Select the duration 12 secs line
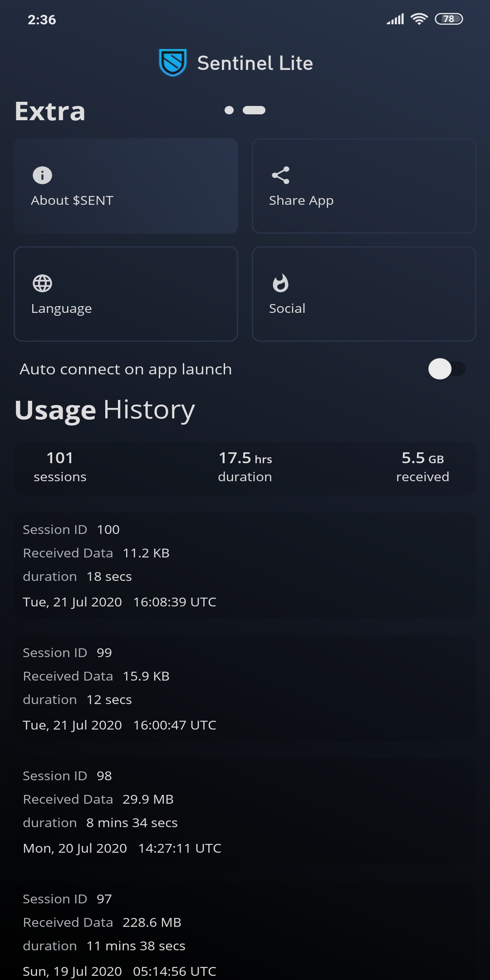 (77, 700)
